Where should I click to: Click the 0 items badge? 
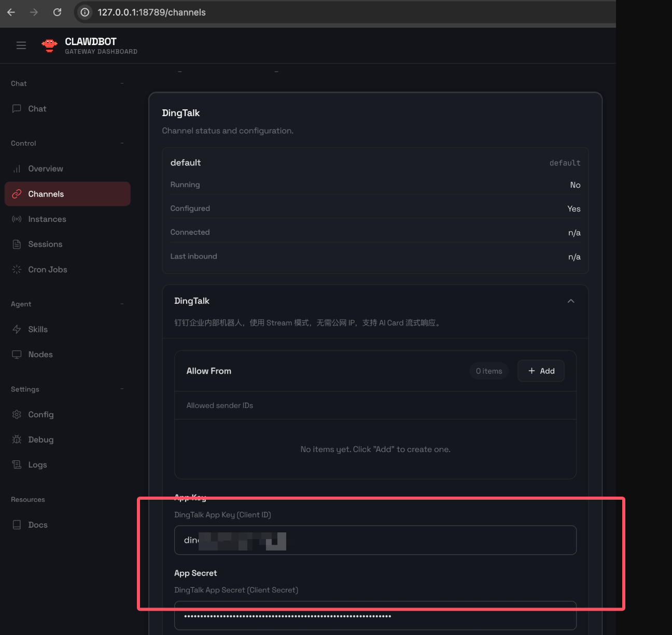click(x=489, y=371)
